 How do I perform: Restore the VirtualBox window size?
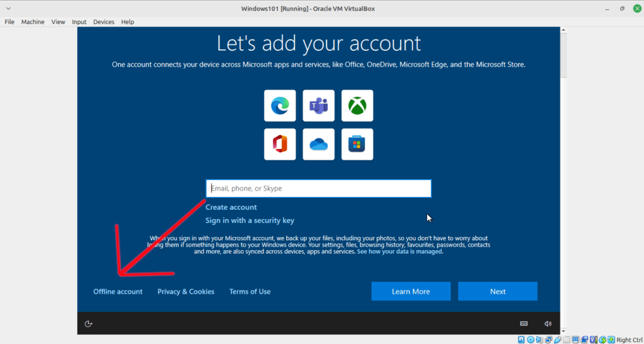(x=622, y=9)
